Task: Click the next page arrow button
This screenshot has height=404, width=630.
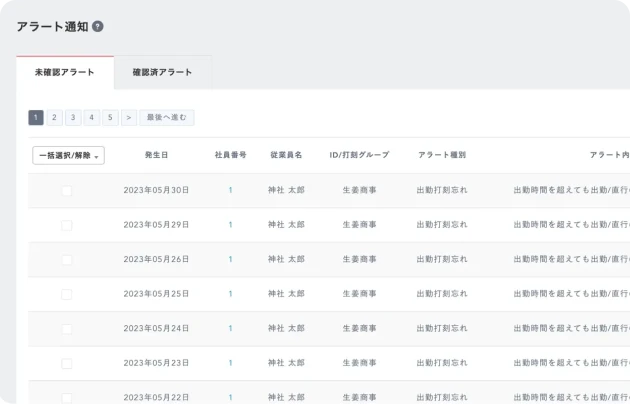Action: 128,118
